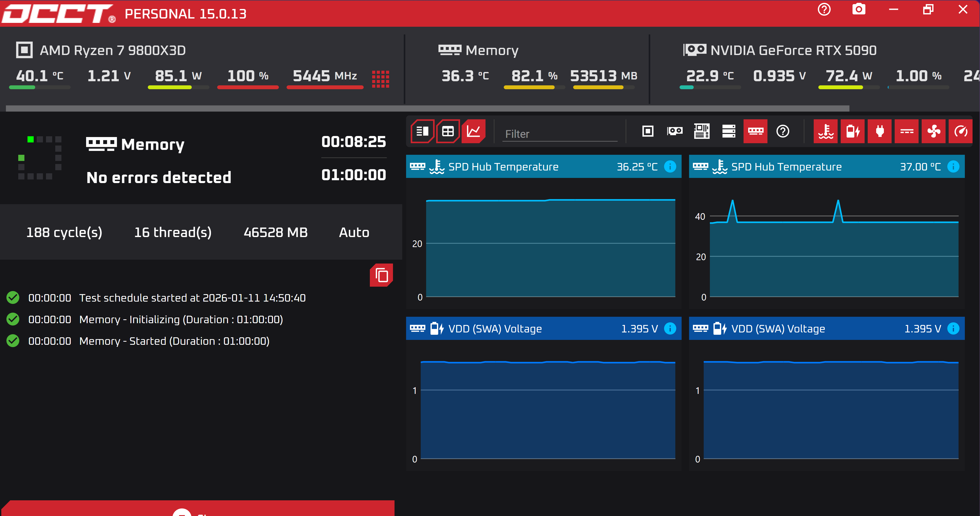Image resolution: width=980 pixels, height=516 pixels.
Task: Switch to the side panel list view
Action: tap(422, 131)
